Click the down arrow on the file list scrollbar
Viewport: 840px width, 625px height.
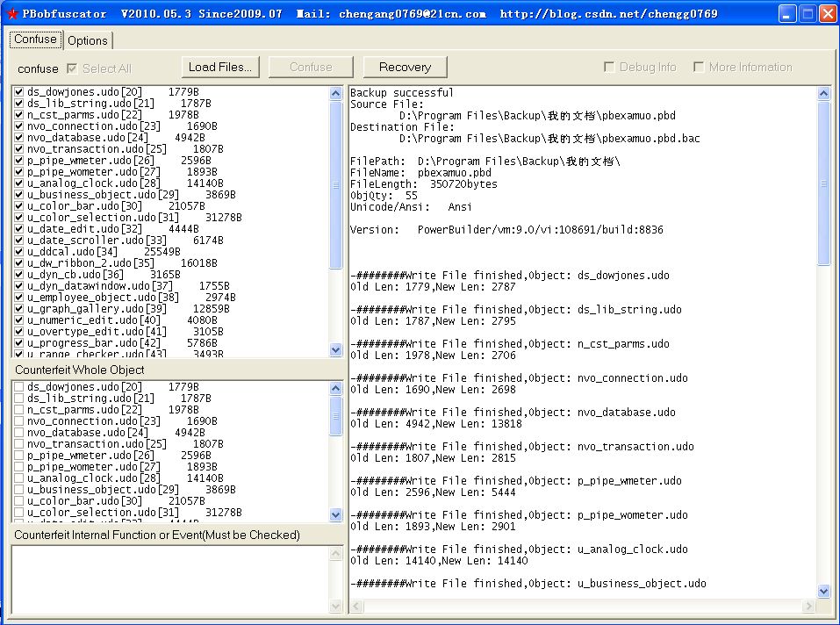click(335, 350)
